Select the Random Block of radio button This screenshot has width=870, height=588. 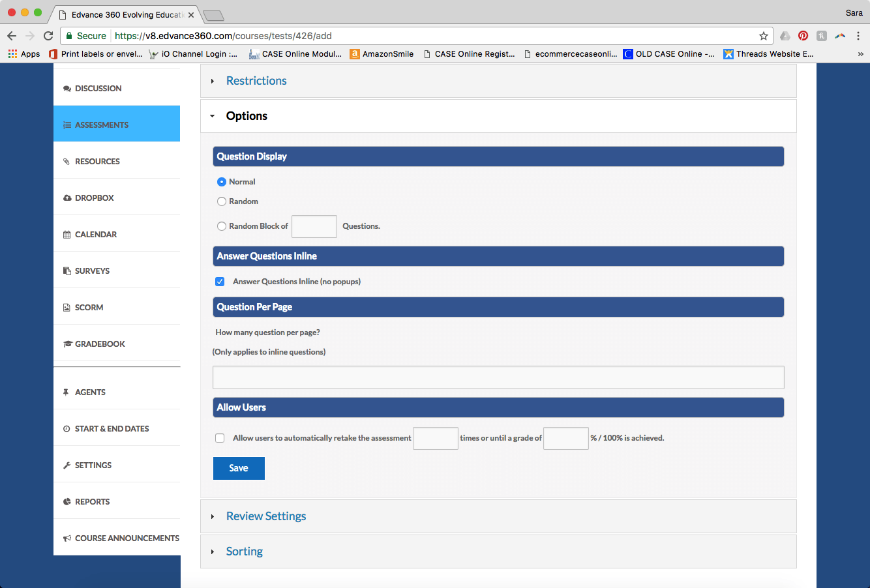[x=222, y=226]
